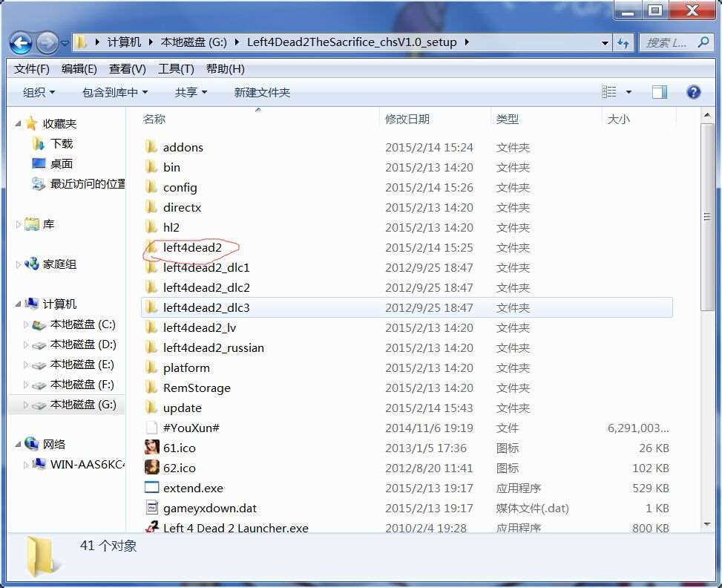Open 下载 in favorites

(62, 144)
